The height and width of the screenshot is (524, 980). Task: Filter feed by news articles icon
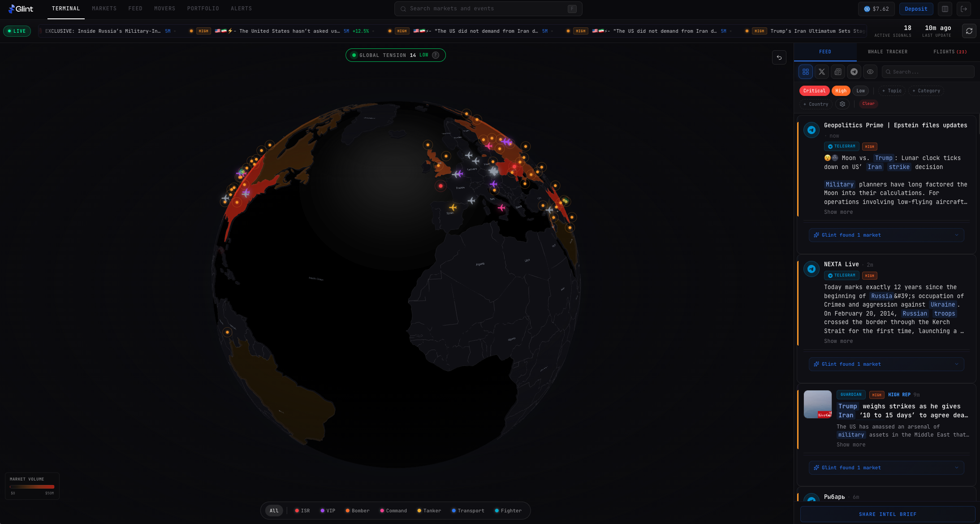[838, 72]
